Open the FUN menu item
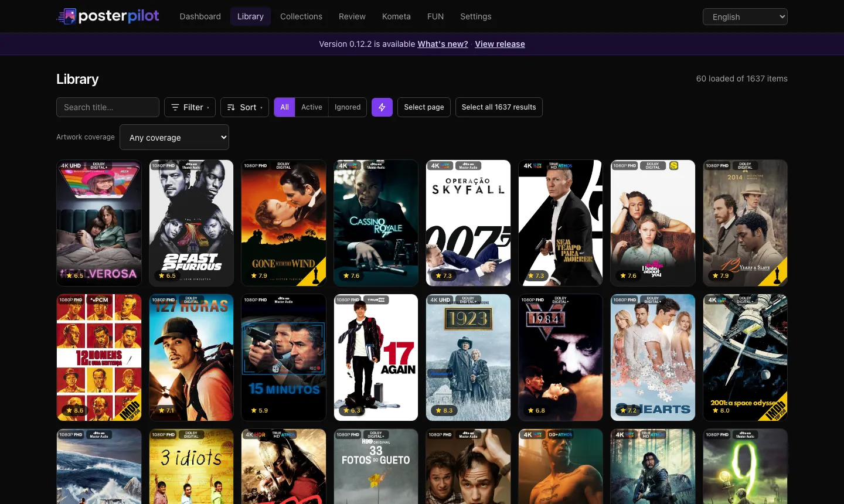 [x=435, y=16]
